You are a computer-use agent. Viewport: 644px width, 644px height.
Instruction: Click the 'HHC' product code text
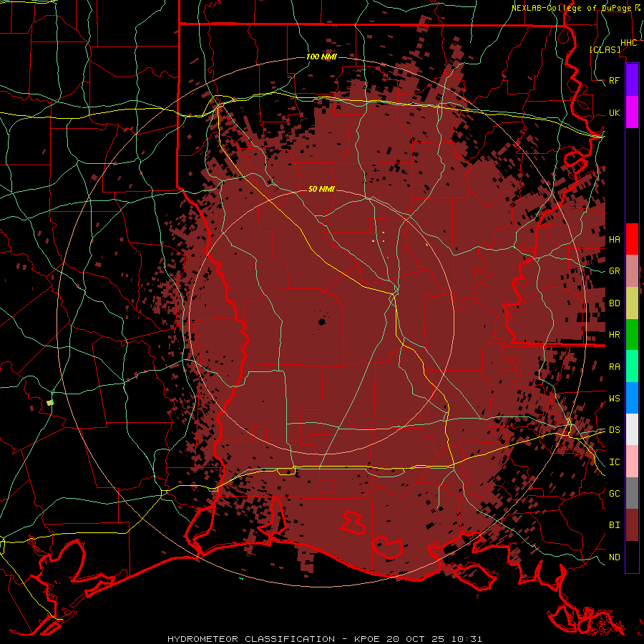[628, 43]
